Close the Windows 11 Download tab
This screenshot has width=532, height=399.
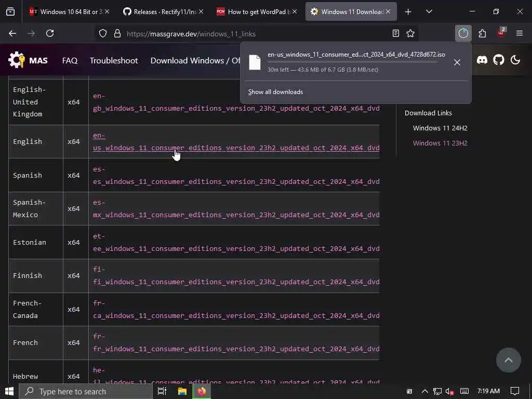click(x=388, y=12)
